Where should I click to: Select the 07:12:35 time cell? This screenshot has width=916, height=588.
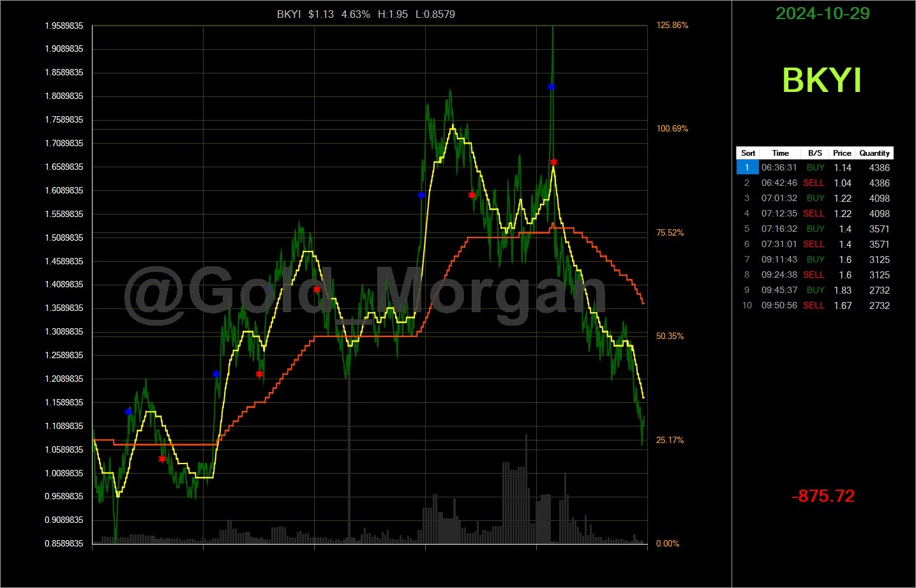click(779, 213)
